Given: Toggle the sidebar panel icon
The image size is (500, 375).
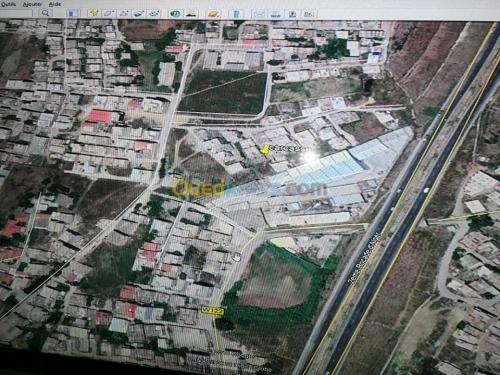Looking at the screenshot, I should coord(73,14).
